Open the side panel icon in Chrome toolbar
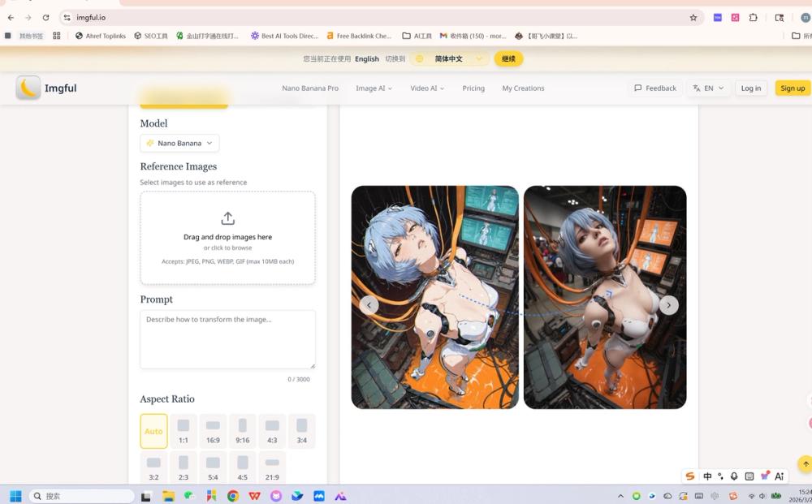This screenshot has height=504, width=812. click(x=779, y=18)
